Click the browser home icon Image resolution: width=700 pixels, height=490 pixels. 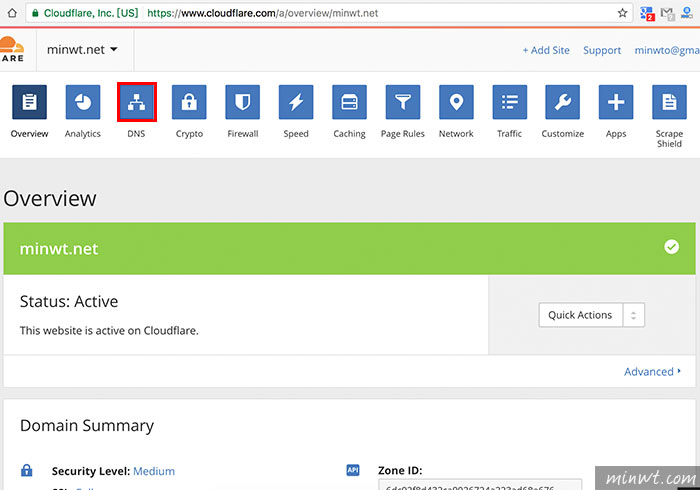point(12,13)
